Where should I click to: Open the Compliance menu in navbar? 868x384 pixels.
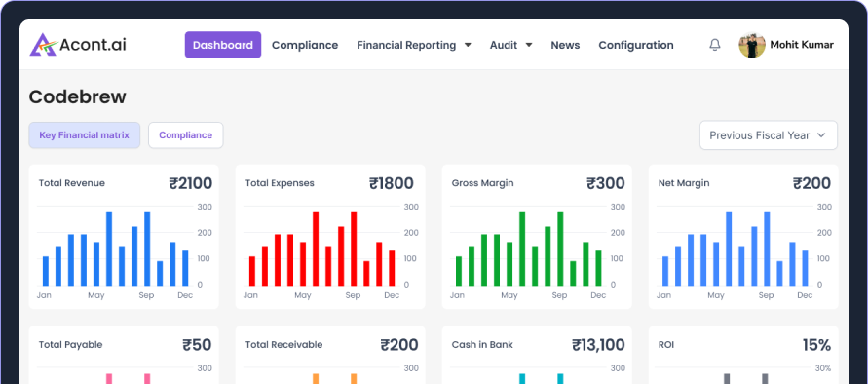[x=305, y=45]
